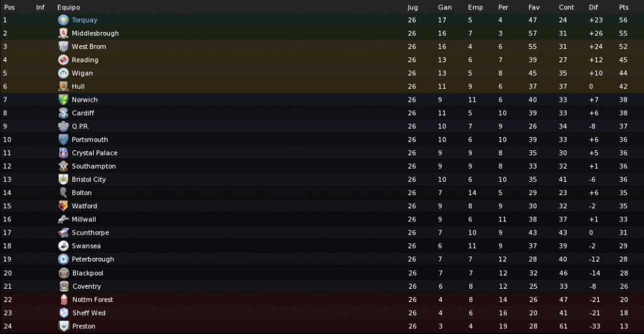
Task: Open the Crystal Palace team link
Action: point(94,153)
